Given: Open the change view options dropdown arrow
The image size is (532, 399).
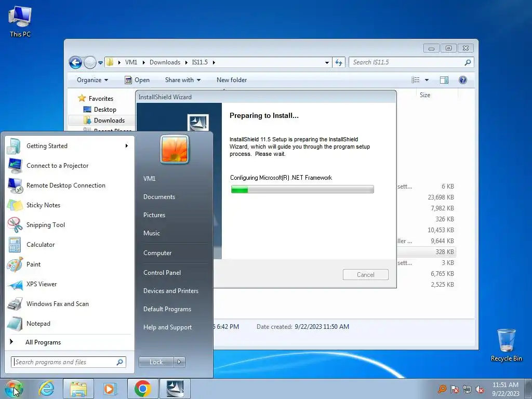Looking at the screenshot, I should [427, 80].
